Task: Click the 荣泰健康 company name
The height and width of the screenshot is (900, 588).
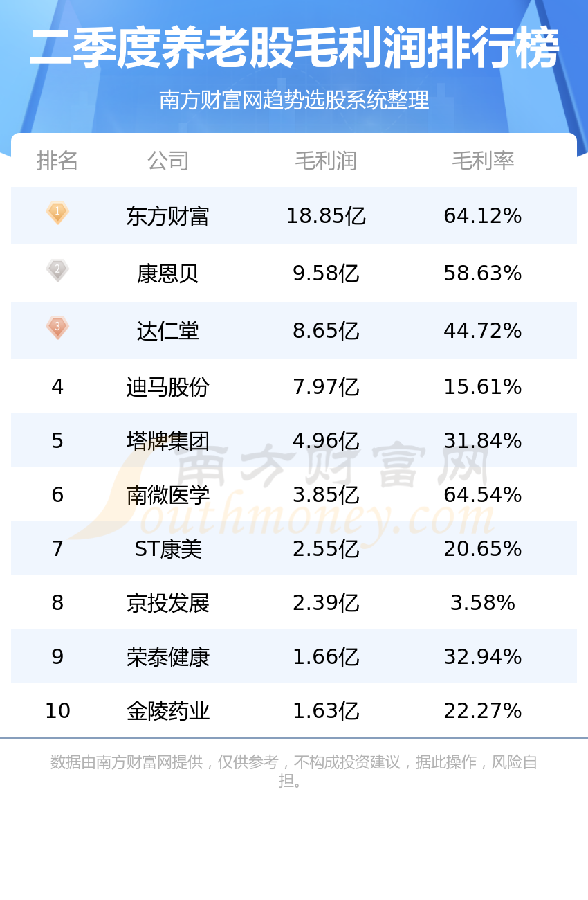Action: pos(168,656)
